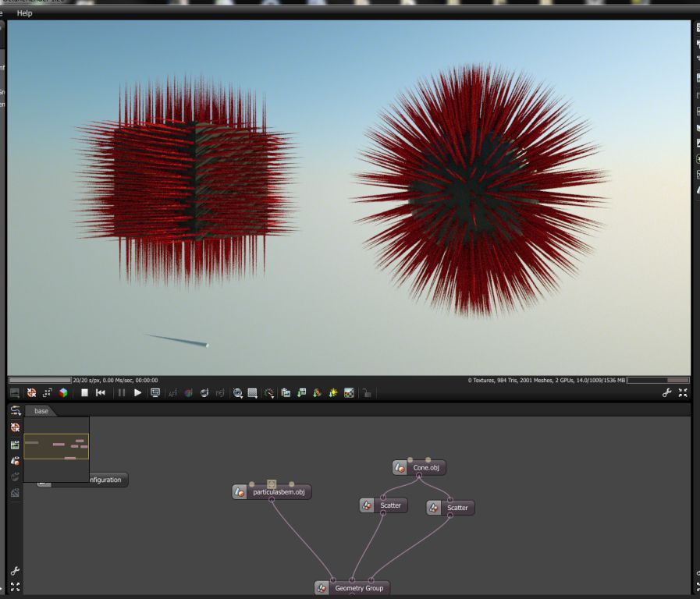The width and height of the screenshot is (700, 599).
Task: Maximize the node graph editor panel
Action: tap(15, 587)
